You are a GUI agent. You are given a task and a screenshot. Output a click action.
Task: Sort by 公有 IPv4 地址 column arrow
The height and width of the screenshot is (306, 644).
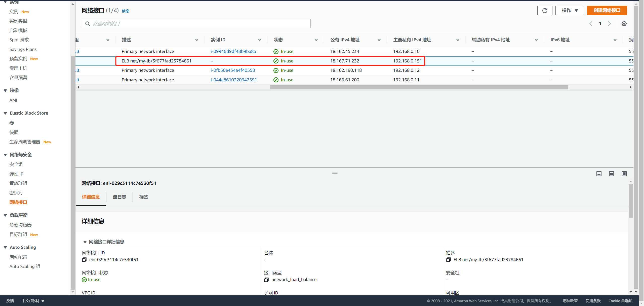tap(379, 40)
